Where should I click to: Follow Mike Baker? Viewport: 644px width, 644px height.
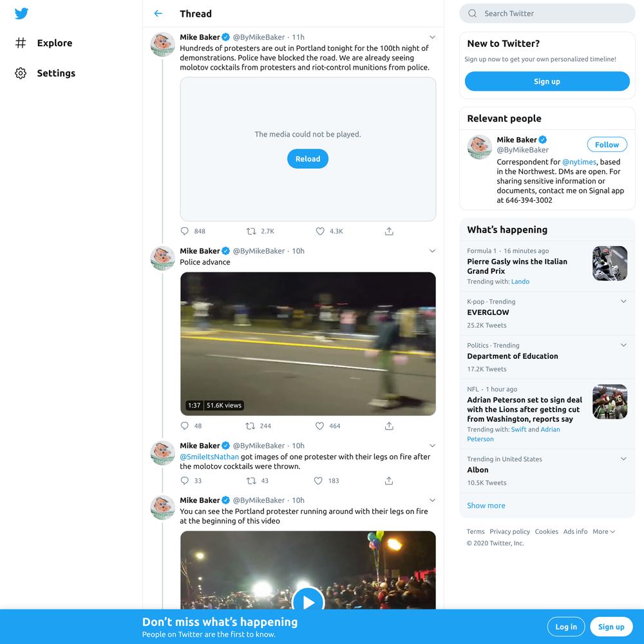607,144
